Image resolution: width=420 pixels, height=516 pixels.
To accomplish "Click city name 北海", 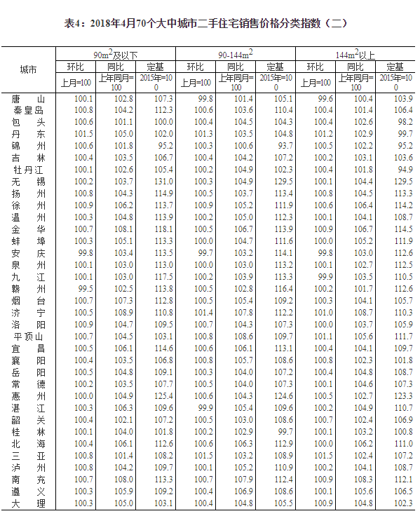I will 28,444.
